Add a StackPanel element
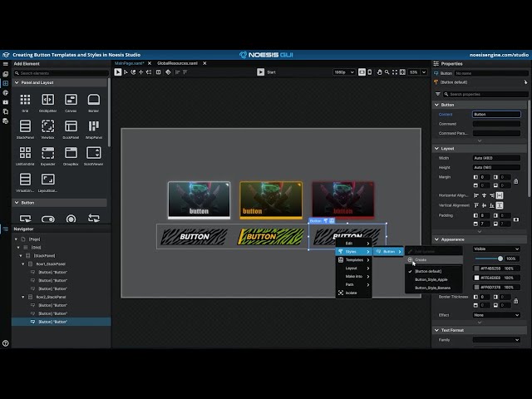 [x=25, y=130]
